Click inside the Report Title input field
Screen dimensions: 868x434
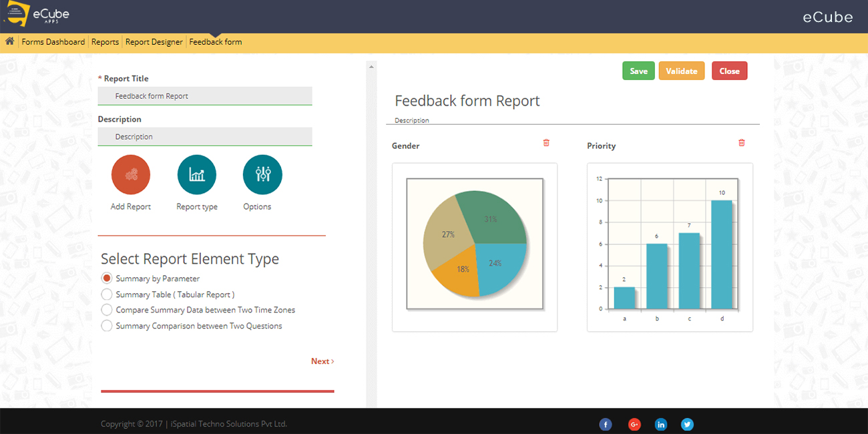click(204, 95)
